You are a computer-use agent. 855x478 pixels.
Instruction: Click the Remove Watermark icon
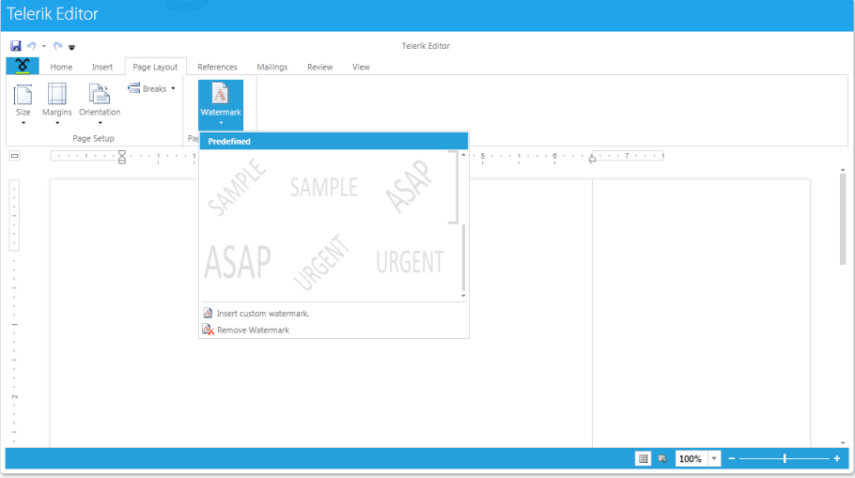pyautogui.click(x=208, y=330)
